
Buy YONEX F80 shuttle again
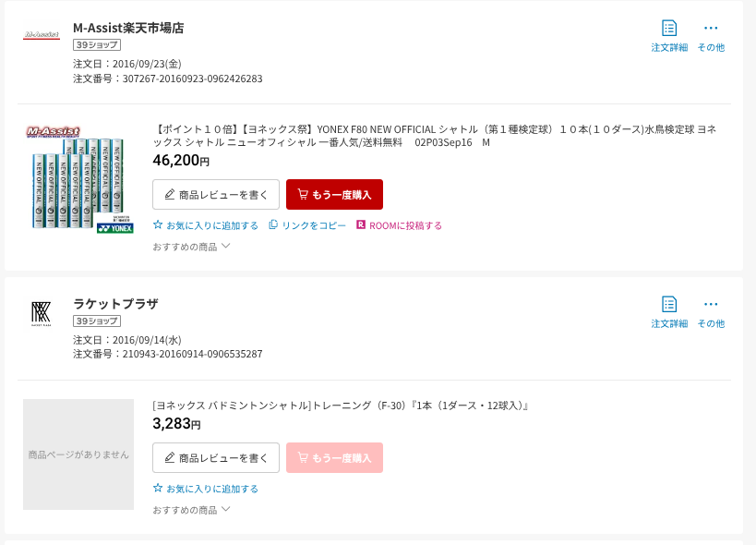(x=334, y=195)
